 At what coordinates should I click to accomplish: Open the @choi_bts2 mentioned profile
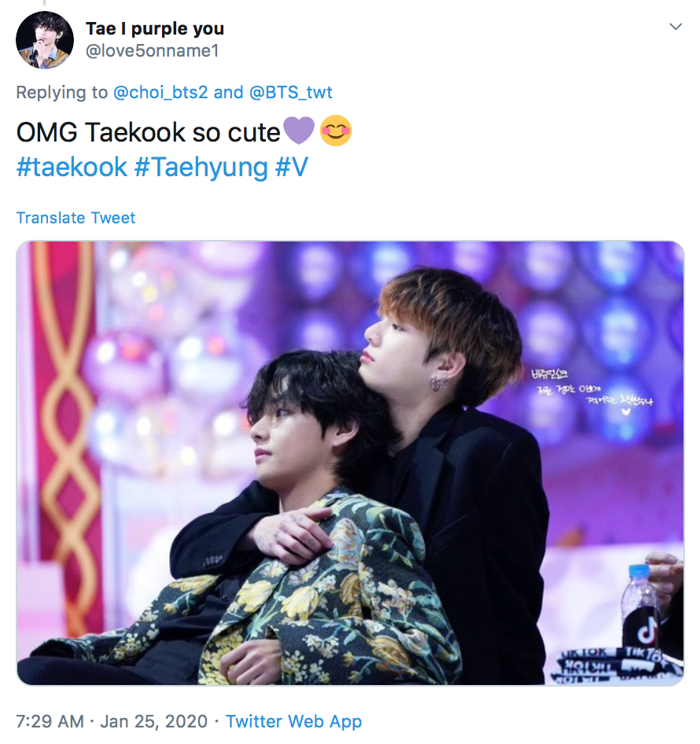(x=160, y=92)
